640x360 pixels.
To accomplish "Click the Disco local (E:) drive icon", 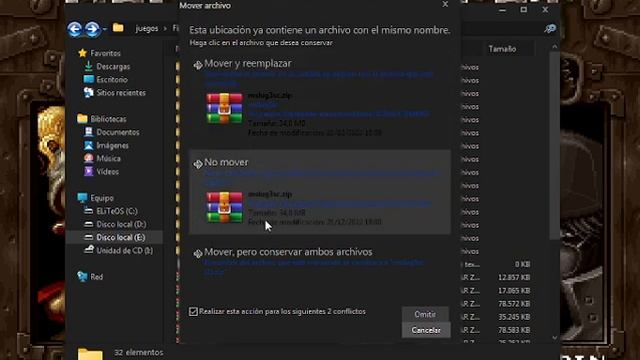I will tap(89, 237).
